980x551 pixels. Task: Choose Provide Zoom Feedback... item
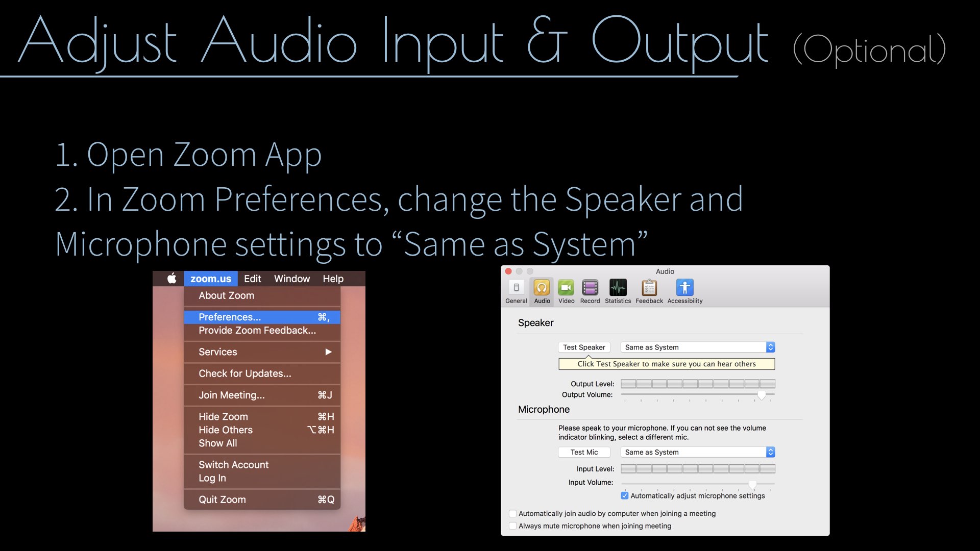click(x=262, y=331)
